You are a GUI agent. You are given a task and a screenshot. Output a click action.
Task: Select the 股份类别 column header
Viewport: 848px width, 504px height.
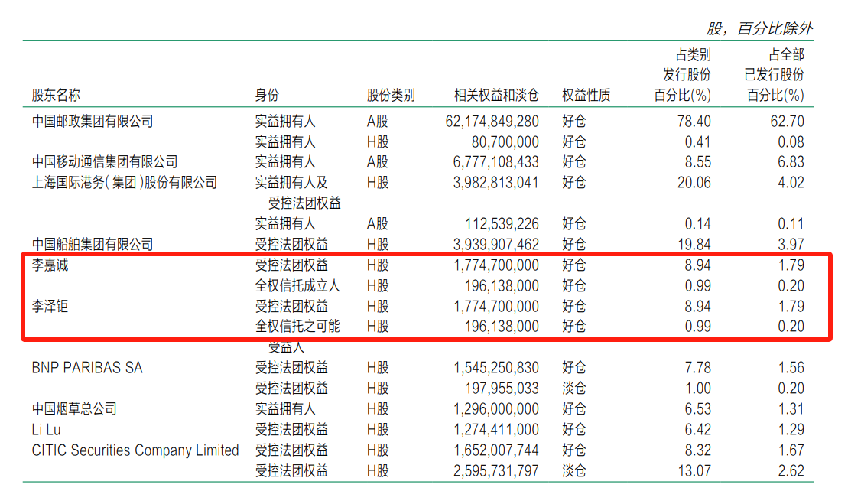(x=391, y=95)
